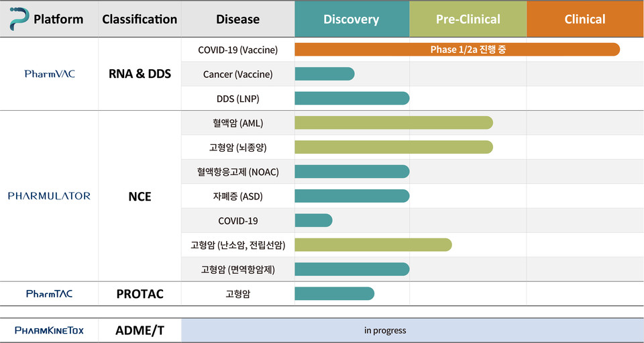Image resolution: width=644 pixels, height=343 pixels.
Task: Click the Disease column header
Action: [x=237, y=19]
